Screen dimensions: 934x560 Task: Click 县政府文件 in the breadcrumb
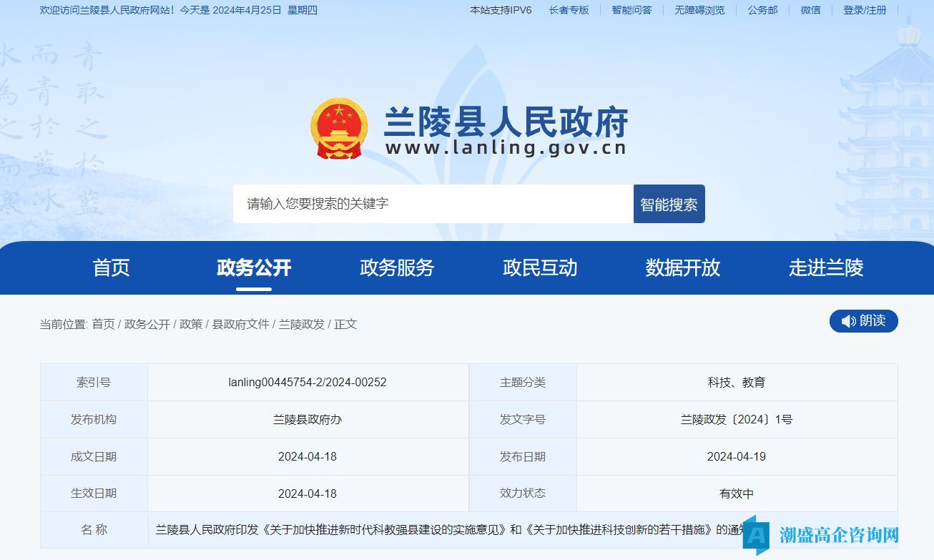(x=240, y=324)
